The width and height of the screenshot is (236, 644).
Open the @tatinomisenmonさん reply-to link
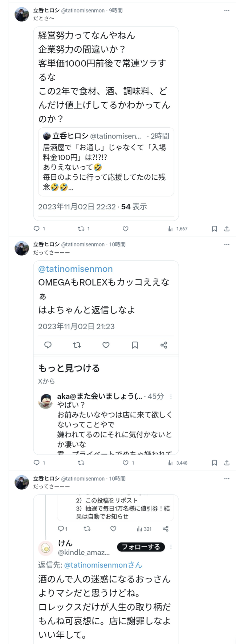pyautogui.click(x=103, y=565)
